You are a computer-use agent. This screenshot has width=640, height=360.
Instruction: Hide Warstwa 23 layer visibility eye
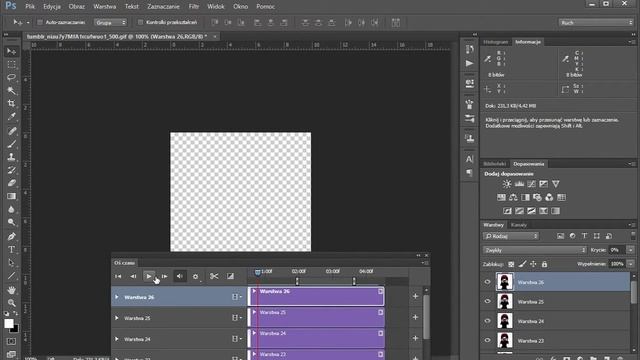coord(487,340)
